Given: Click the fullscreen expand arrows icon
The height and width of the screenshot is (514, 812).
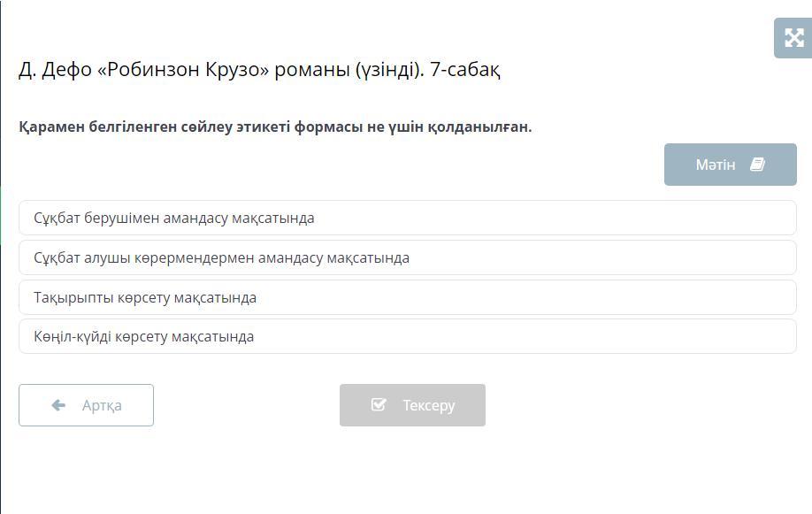Looking at the screenshot, I should tap(794, 38).
